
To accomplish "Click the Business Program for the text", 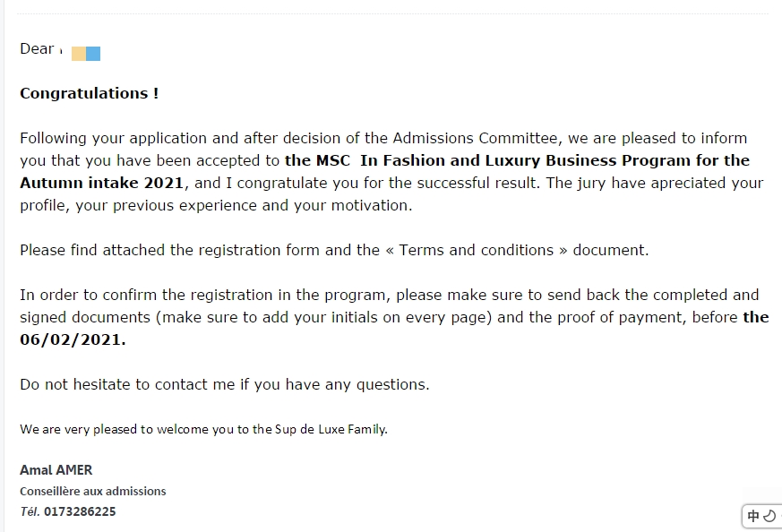I will (648, 160).
